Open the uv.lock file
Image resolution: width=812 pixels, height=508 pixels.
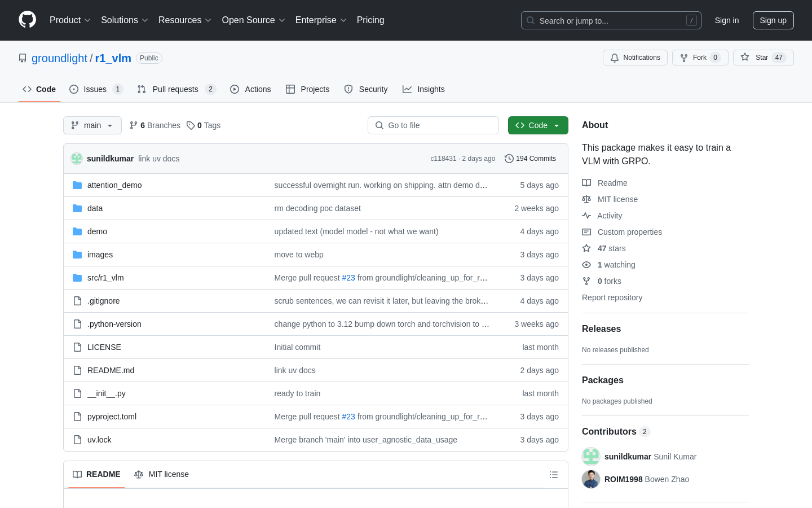pos(99,440)
